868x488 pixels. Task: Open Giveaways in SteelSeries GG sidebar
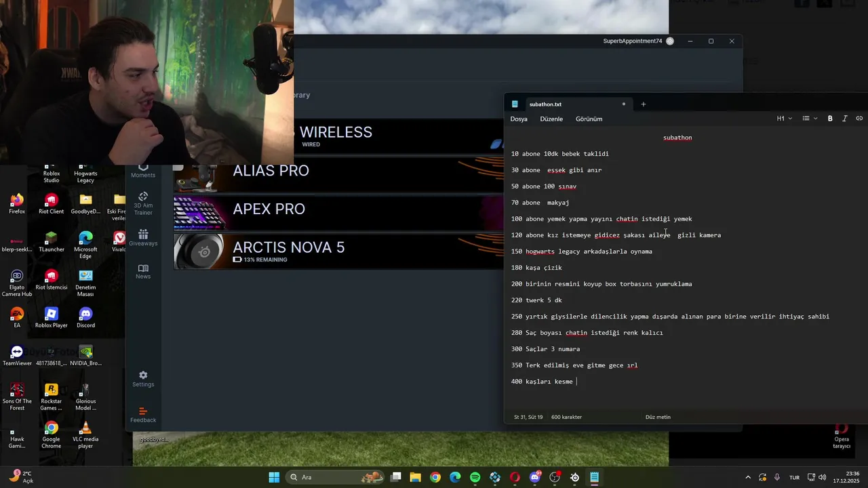point(143,237)
